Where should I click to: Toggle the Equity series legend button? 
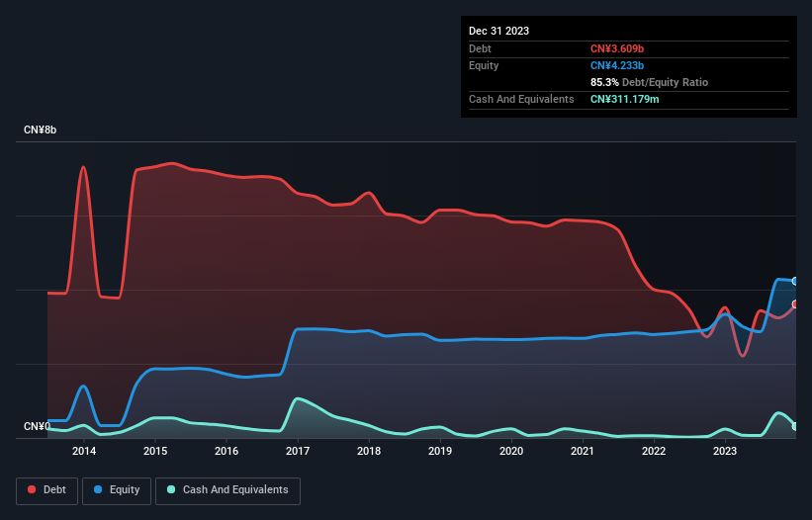pos(117,490)
